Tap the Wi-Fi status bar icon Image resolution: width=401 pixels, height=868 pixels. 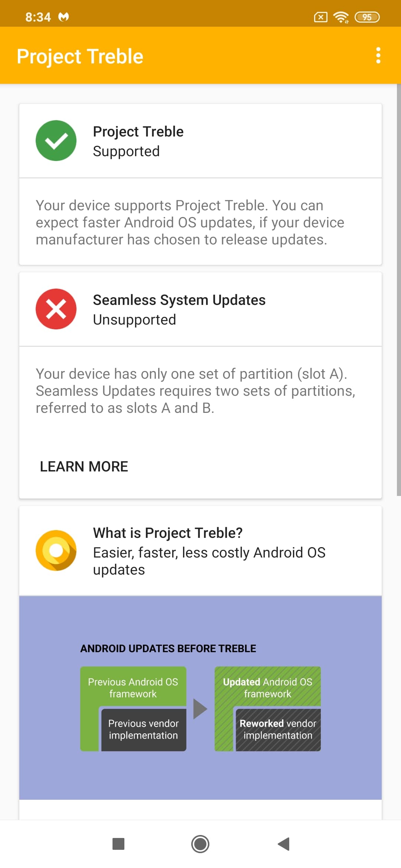[x=341, y=17]
